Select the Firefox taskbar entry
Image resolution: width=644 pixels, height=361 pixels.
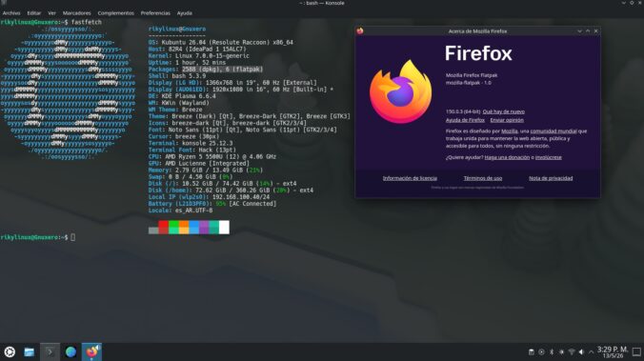tap(91, 352)
